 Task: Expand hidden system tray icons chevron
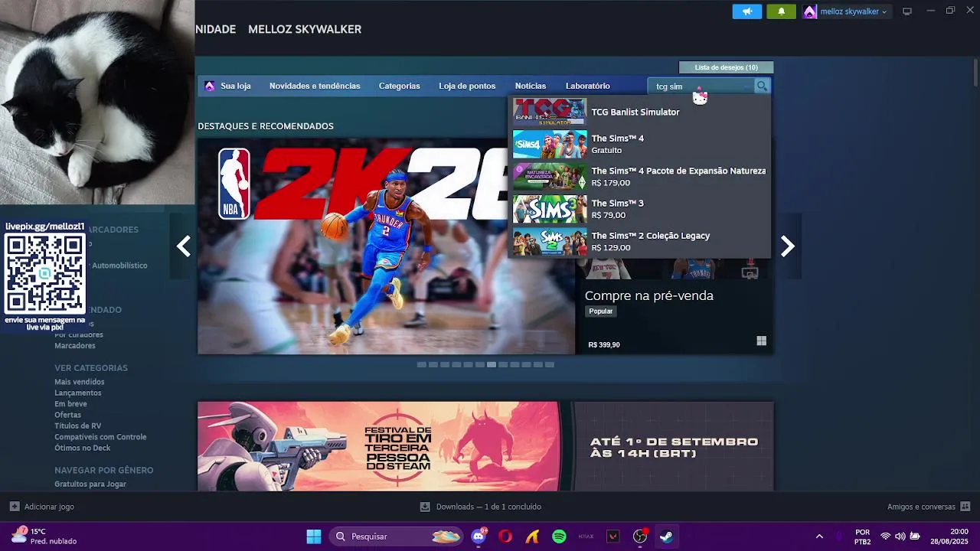819,536
